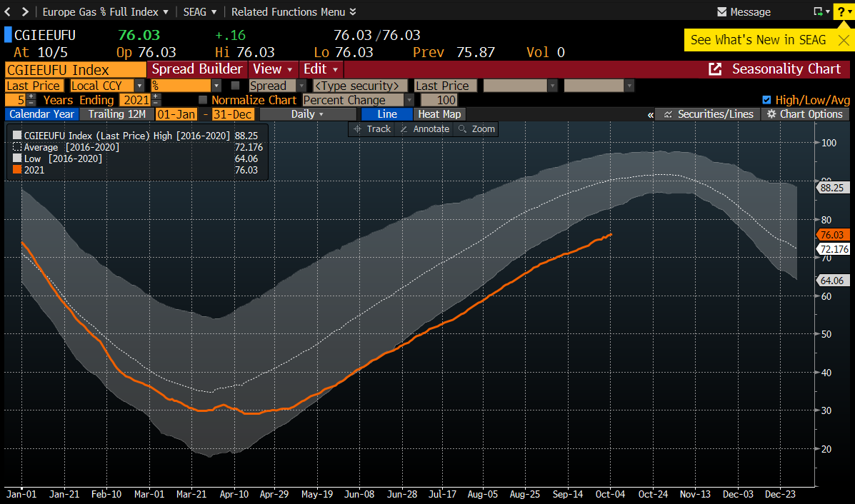Viewport: 855px width, 504px height.
Task: Click the Spread Builder button
Action: pos(196,69)
